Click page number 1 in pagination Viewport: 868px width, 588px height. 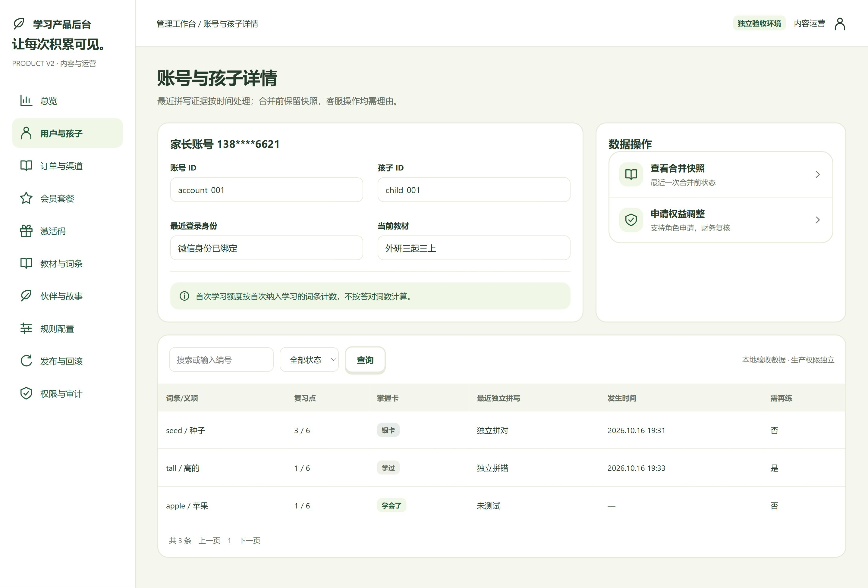pyautogui.click(x=229, y=541)
